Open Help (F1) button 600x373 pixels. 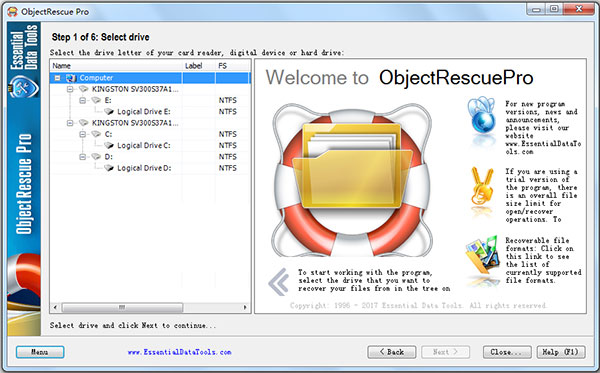[x=561, y=352]
